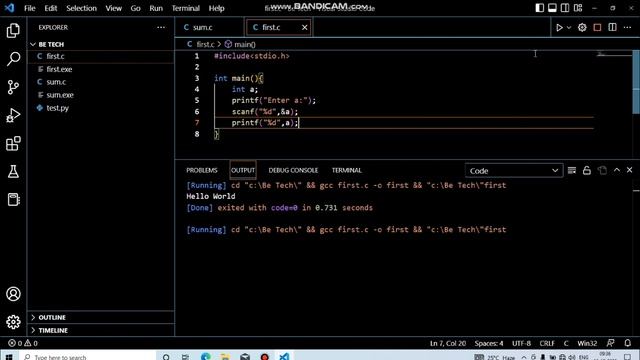Open the Manage gear in activity bar

pyautogui.click(x=13, y=322)
